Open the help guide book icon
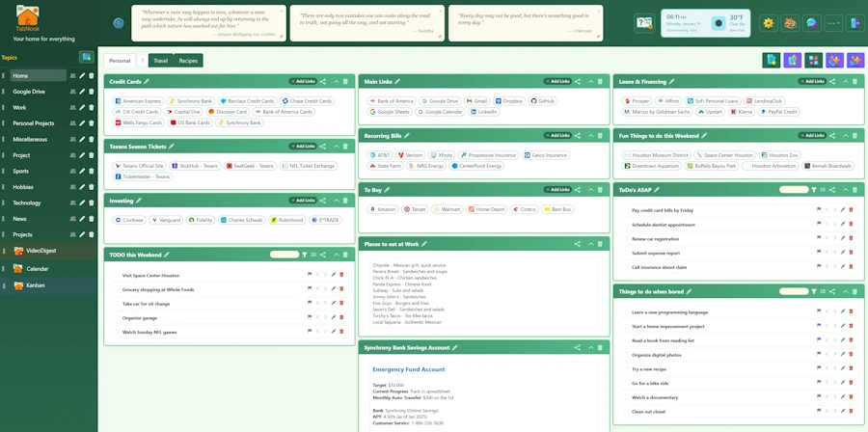868x432 pixels. pos(644,23)
